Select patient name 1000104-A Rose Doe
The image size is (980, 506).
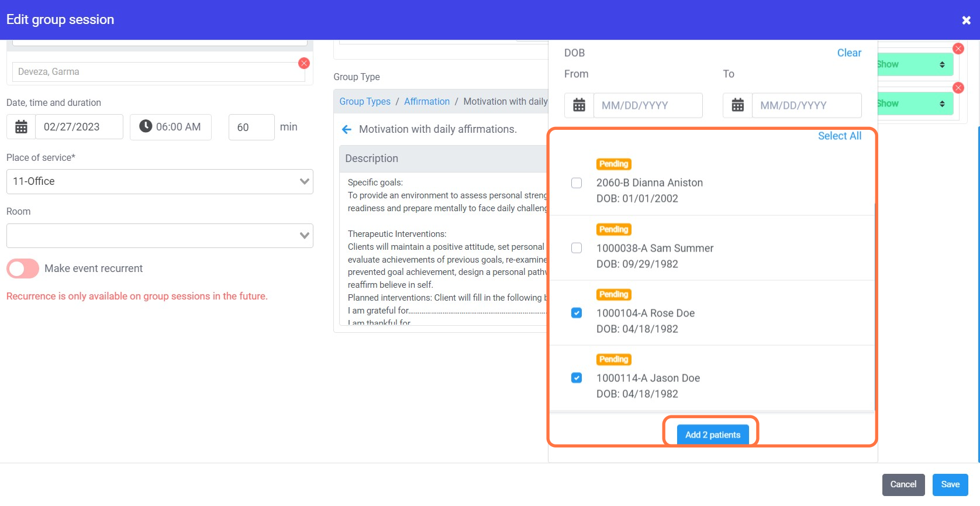[646, 313]
